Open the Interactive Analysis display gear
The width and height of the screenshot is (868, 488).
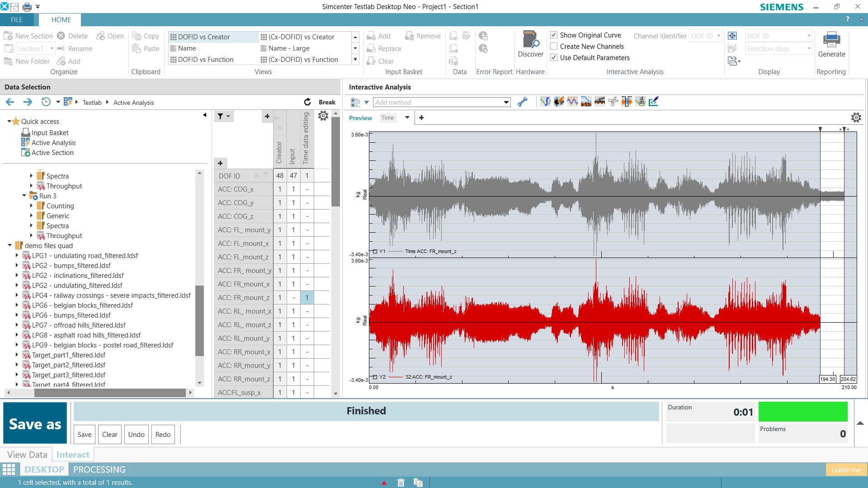[x=856, y=117]
